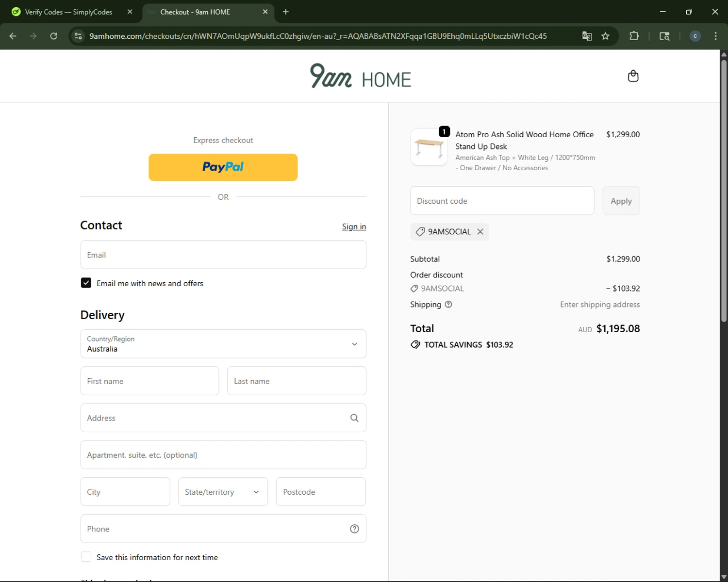Image resolution: width=728 pixels, height=582 pixels.
Task: Click the Atom Pro desk product thumbnail
Action: tap(429, 147)
